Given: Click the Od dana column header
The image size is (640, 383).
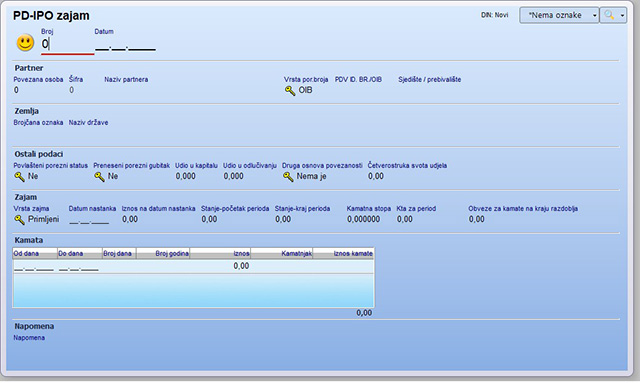Looking at the screenshot, I should [x=35, y=254].
